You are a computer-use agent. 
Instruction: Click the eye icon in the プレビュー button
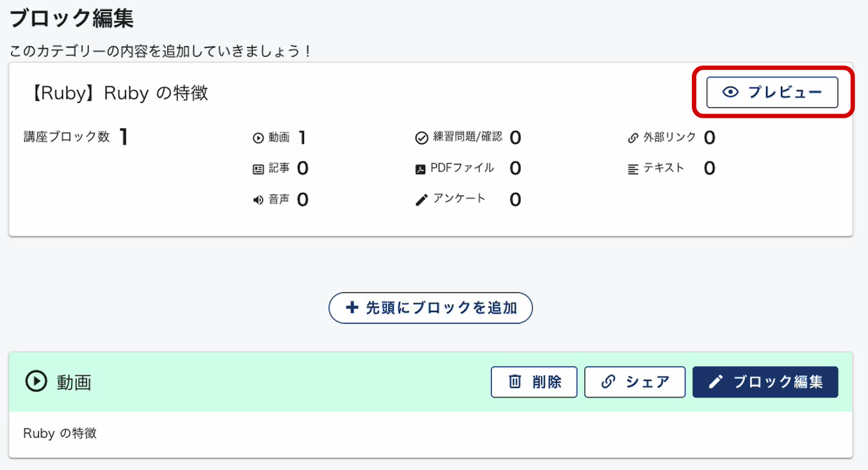[x=730, y=92]
